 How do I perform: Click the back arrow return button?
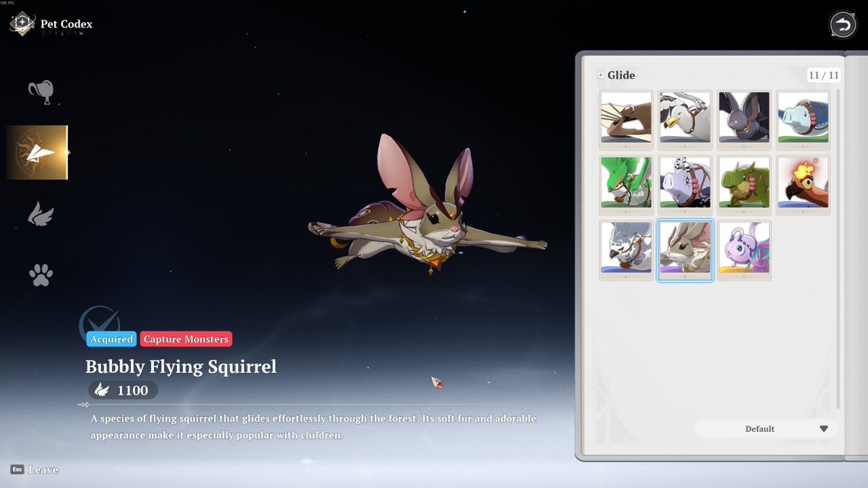pos(842,25)
